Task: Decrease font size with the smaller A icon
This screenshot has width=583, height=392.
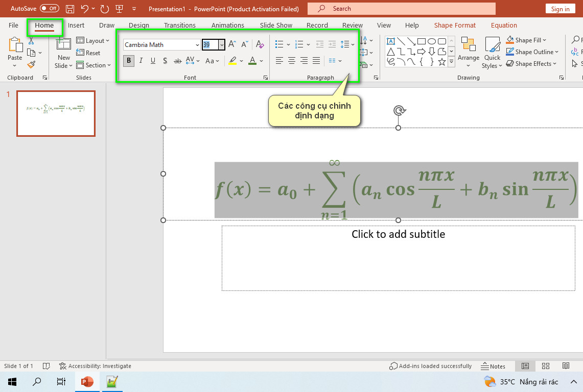Action: click(x=244, y=44)
